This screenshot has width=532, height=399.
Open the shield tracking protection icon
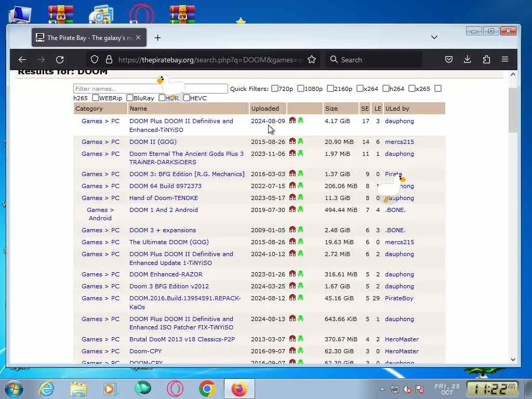(95, 60)
